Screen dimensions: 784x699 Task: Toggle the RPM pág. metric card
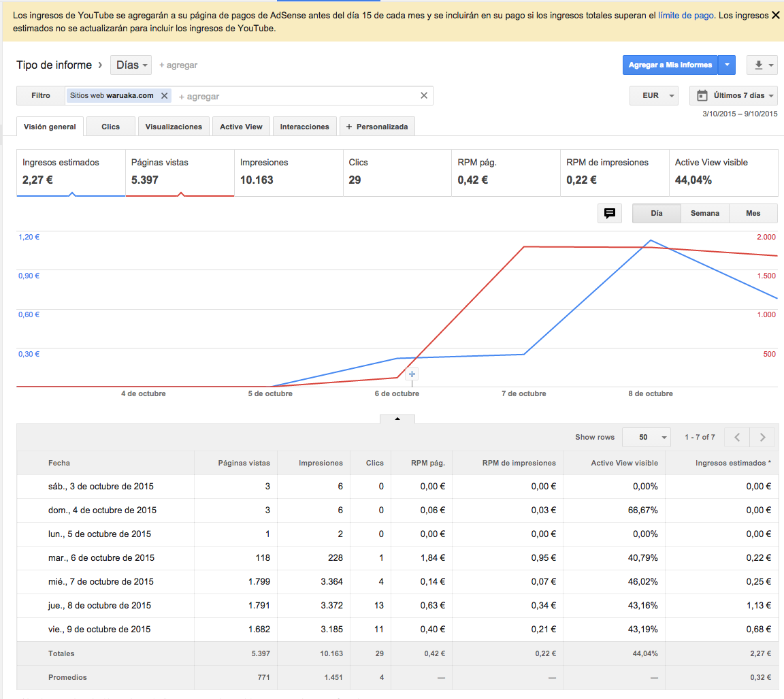coord(506,172)
